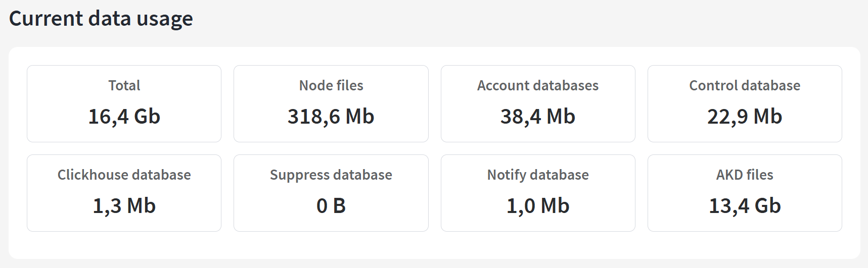
Task: Select the 13,4 Gb value
Action: 744,206
